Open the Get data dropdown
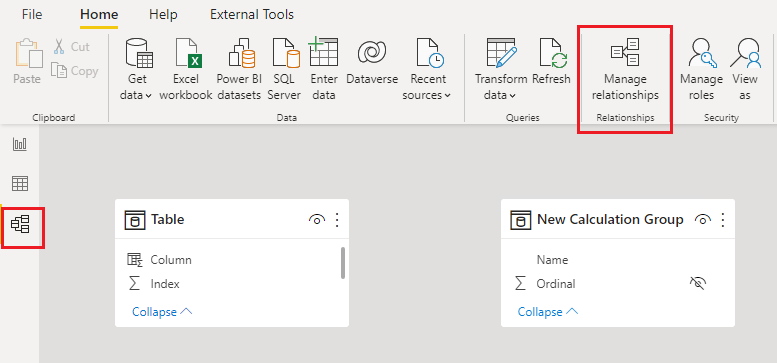This screenshot has height=363, width=777. 136,69
